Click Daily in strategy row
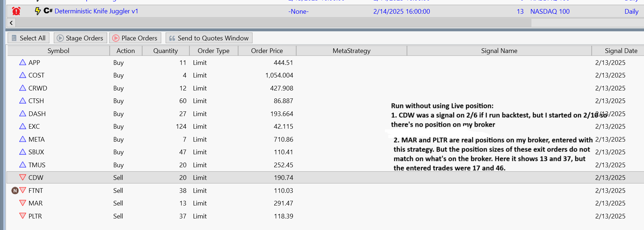Screen dimensions: 644x230 click(x=631, y=12)
